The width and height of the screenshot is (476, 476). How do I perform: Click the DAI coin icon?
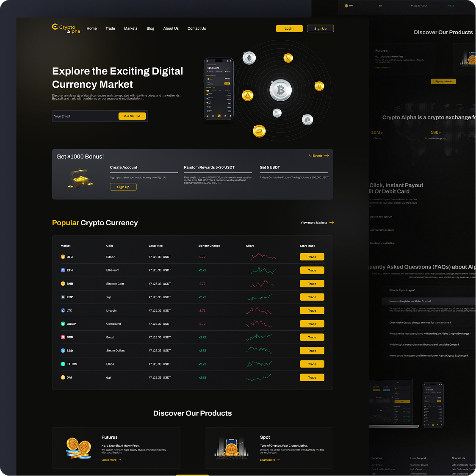tap(63, 377)
